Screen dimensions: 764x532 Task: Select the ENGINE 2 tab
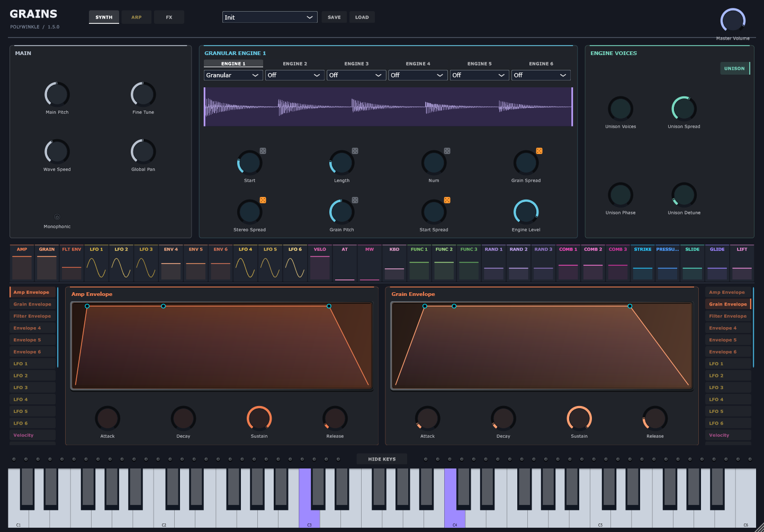click(295, 64)
